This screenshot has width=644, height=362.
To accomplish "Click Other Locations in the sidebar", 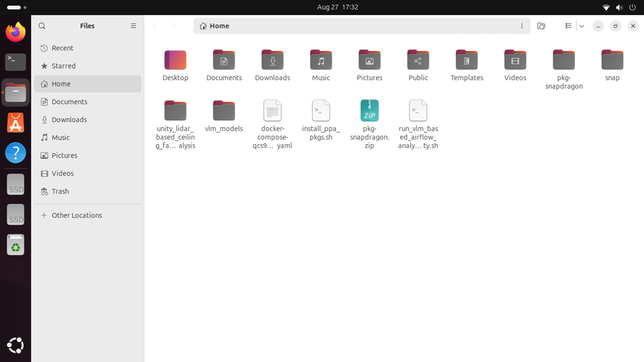I will (x=88, y=215).
